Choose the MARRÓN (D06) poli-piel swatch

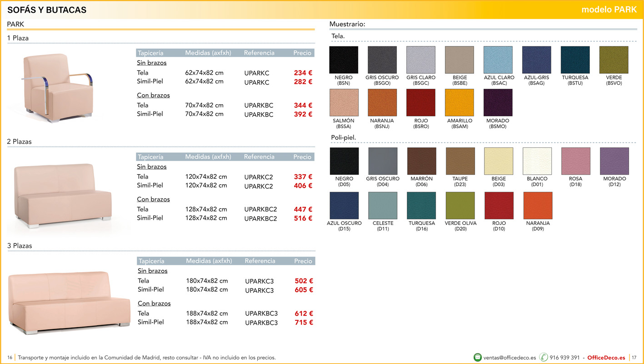pyautogui.click(x=422, y=161)
